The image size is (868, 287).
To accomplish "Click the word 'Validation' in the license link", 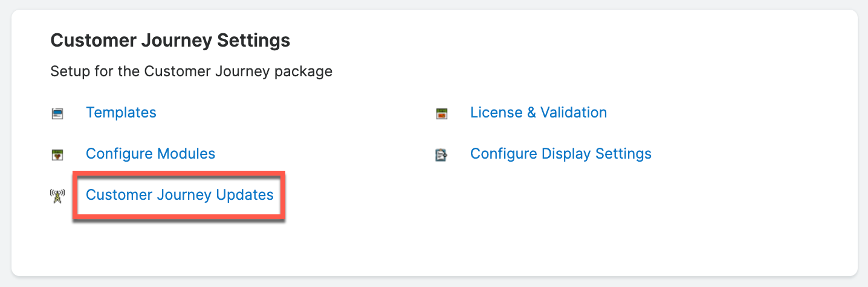I will [573, 113].
